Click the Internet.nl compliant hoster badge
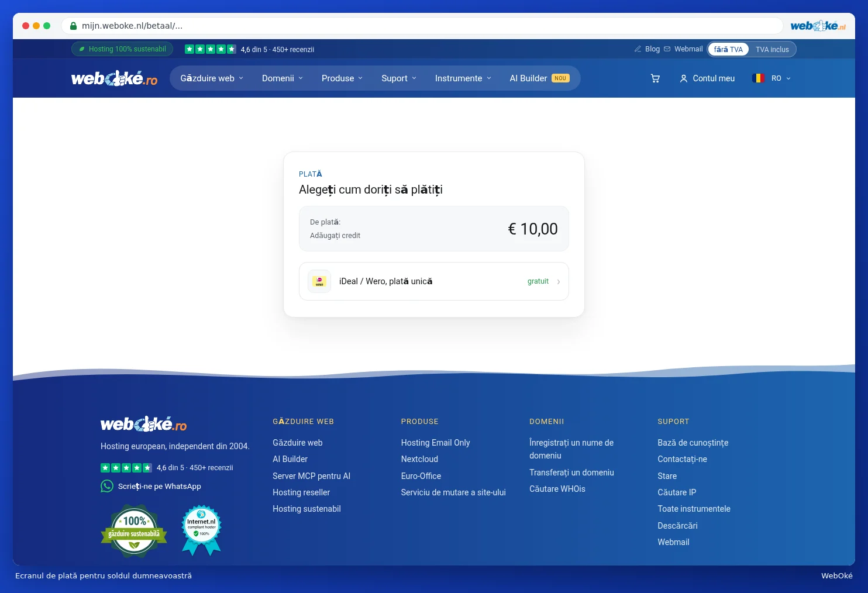 click(x=202, y=530)
